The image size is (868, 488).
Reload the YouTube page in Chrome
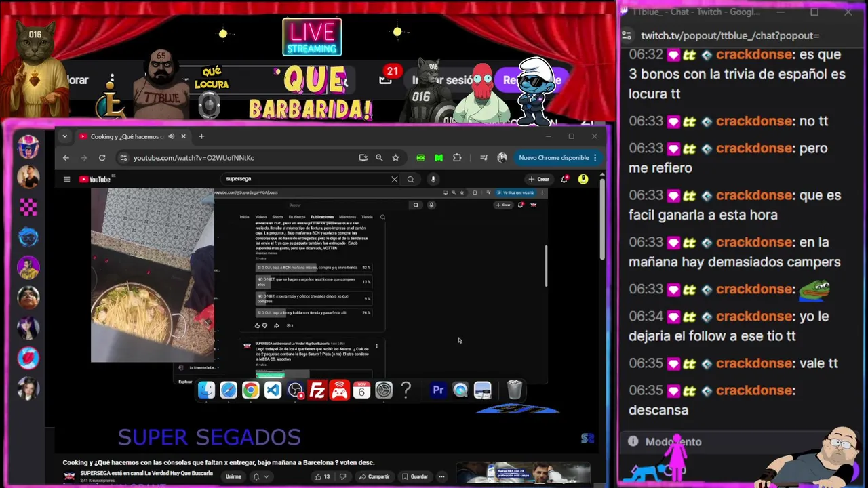point(102,158)
